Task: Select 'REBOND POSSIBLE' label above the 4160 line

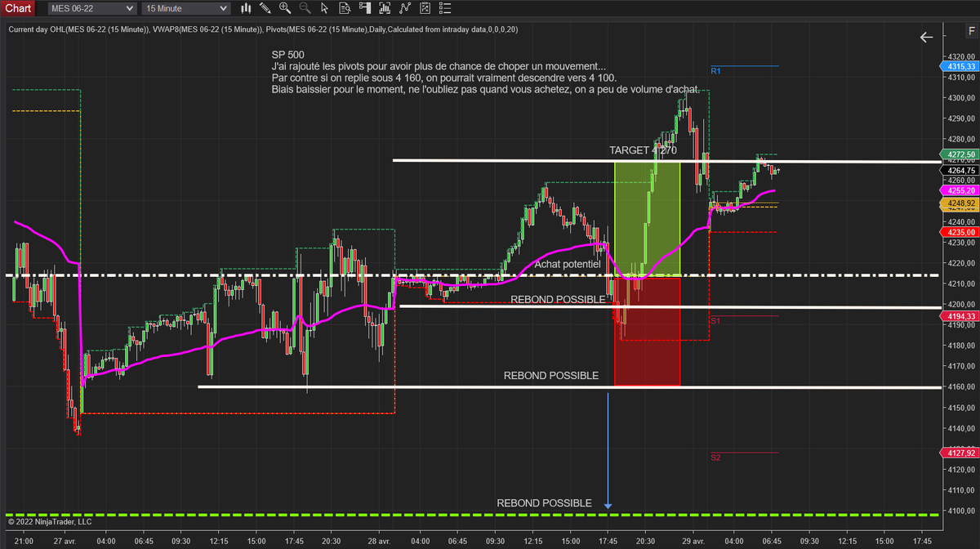Action: [x=551, y=376]
